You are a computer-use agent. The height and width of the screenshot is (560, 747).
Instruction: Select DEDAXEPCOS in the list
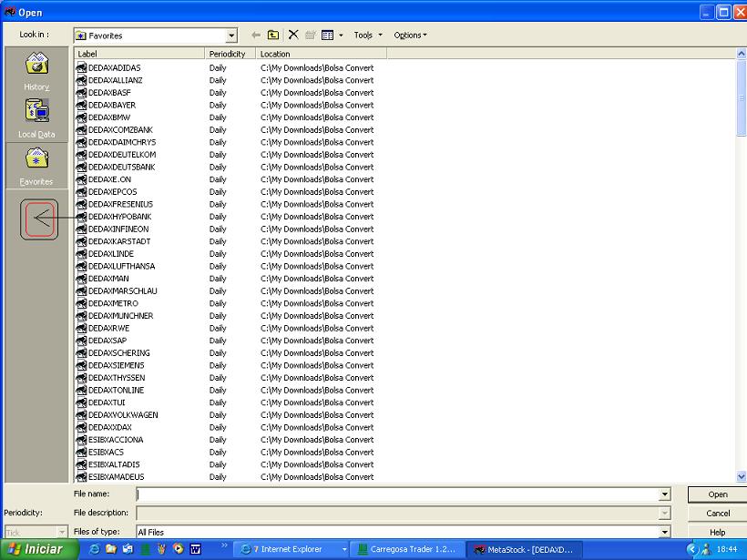(x=112, y=191)
